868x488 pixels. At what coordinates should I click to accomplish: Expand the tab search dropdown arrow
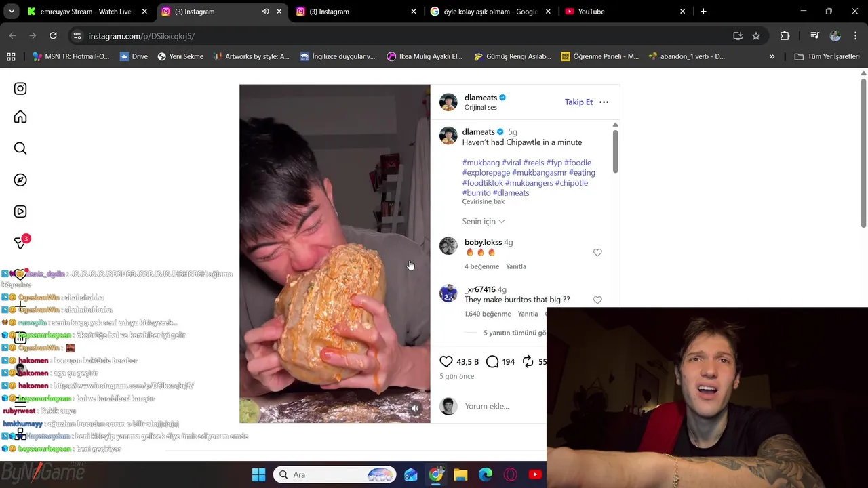(x=11, y=12)
